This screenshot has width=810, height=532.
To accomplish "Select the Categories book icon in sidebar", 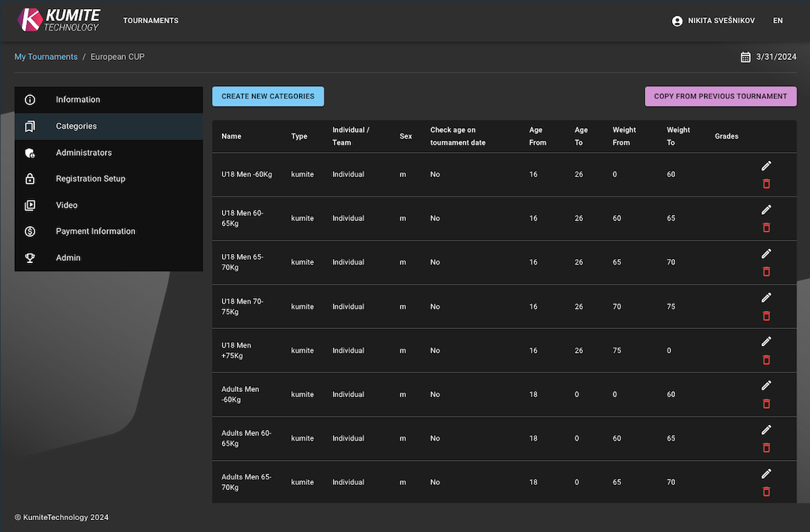I will pyautogui.click(x=28, y=126).
